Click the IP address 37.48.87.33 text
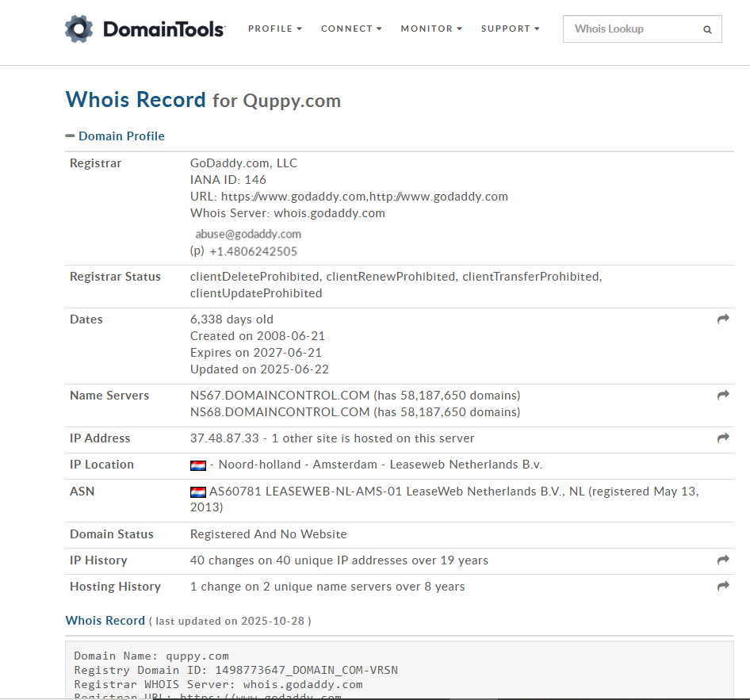The image size is (750, 700). tap(224, 438)
